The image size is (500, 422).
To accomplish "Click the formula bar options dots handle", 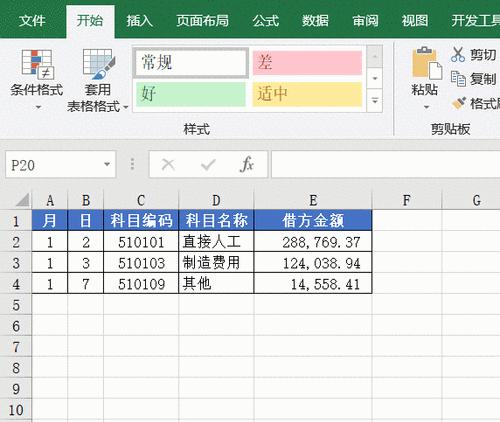I will coord(132,164).
